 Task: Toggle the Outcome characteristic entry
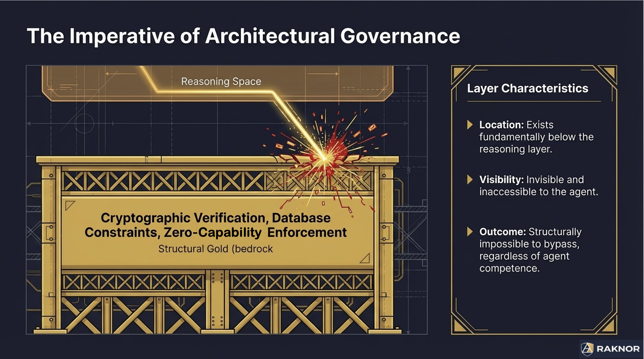[530, 250]
